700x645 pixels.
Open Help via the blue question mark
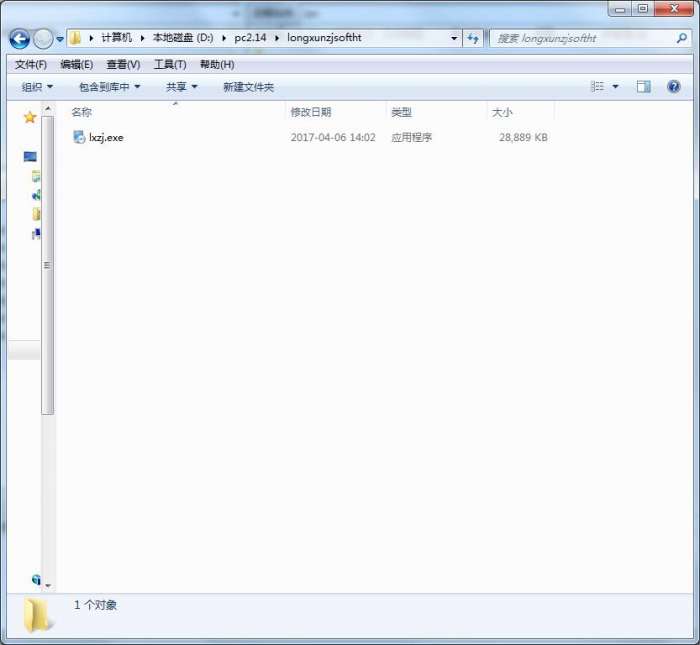tap(673, 87)
